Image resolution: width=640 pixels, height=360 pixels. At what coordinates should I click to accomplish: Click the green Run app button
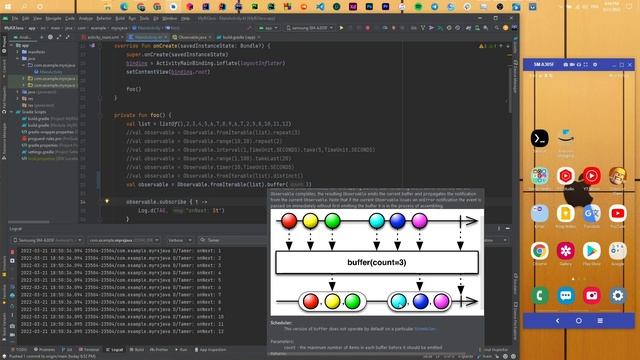pyautogui.click(x=342, y=28)
